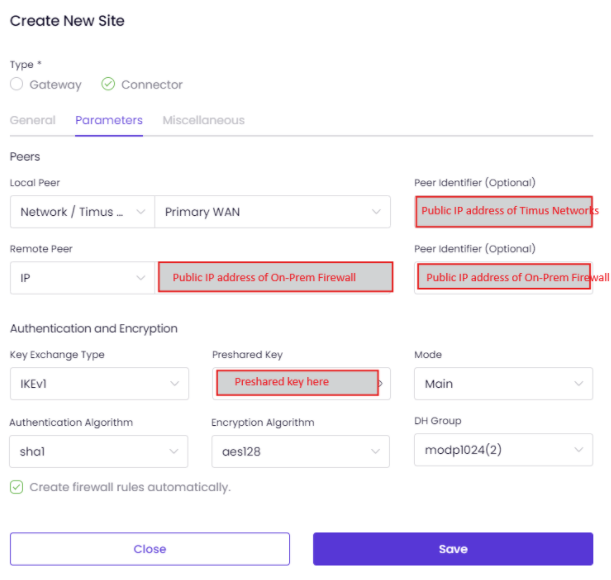Open the Primary WAN dropdown
This screenshot has width=611, height=580.
pyautogui.click(x=272, y=212)
